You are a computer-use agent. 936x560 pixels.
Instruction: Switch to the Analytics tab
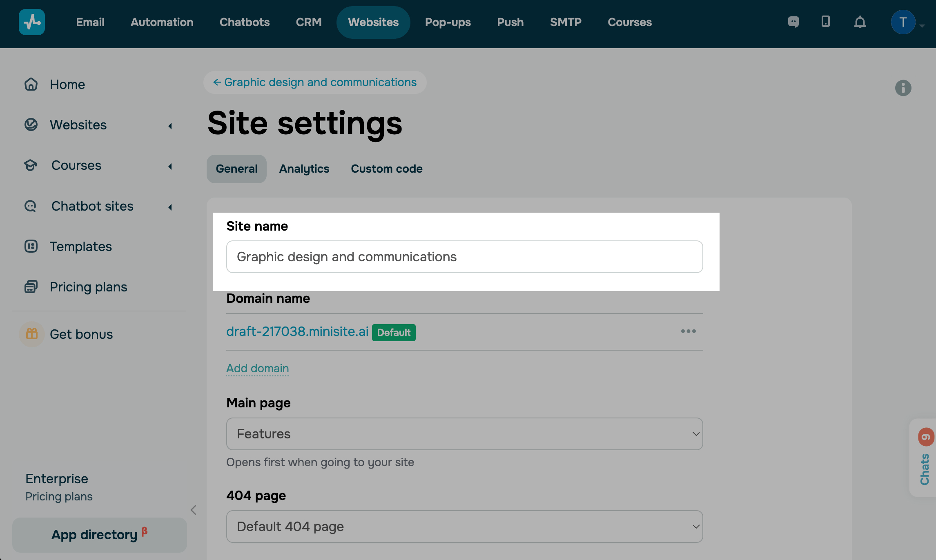point(304,169)
